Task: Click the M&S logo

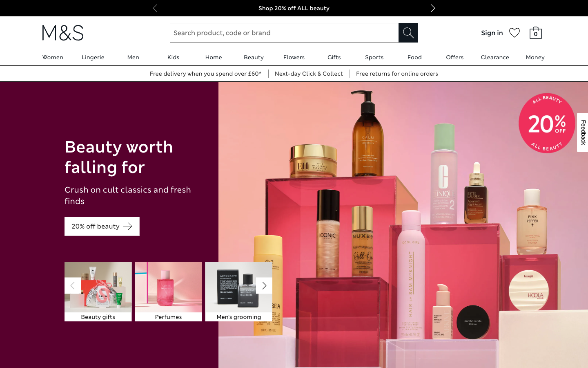Action: click(x=62, y=33)
